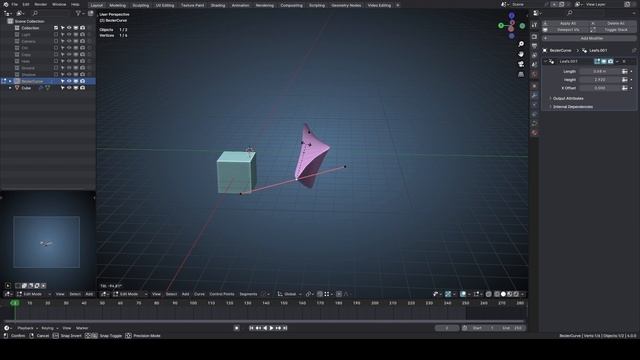
Task: Click the Scene Collection icon in outliner
Action: [10, 21]
